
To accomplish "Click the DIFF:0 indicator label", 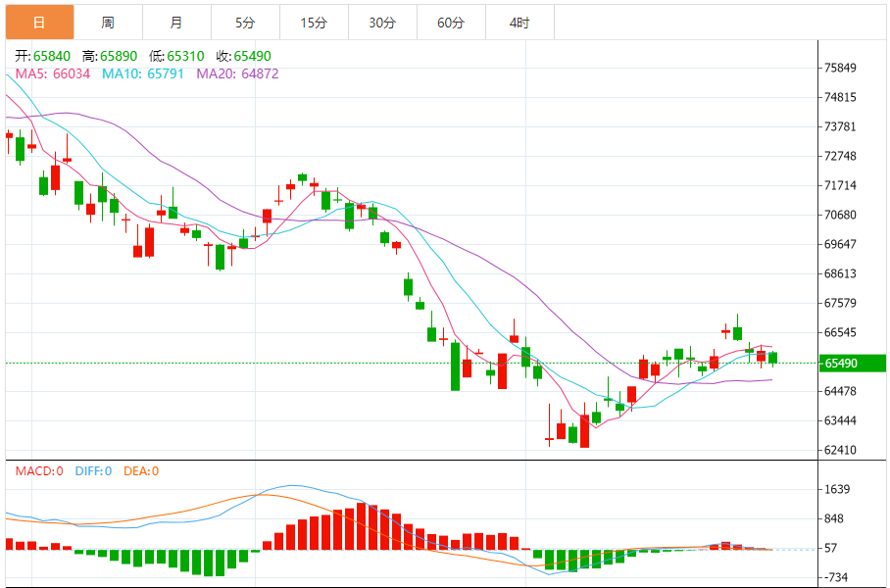I will point(94,471).
